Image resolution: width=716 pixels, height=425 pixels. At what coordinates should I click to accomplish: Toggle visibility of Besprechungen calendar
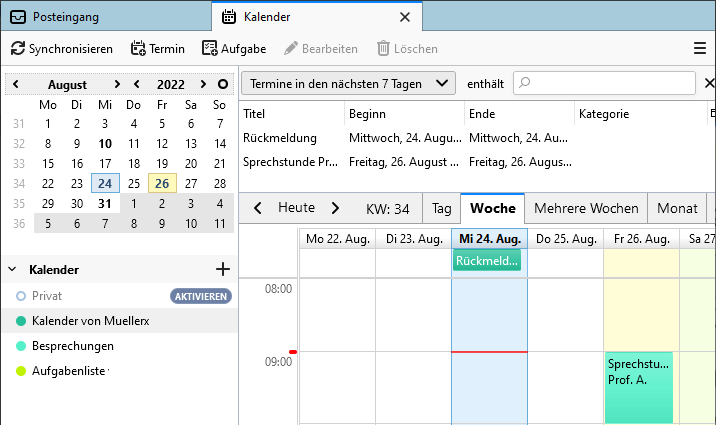click(20, 346)
